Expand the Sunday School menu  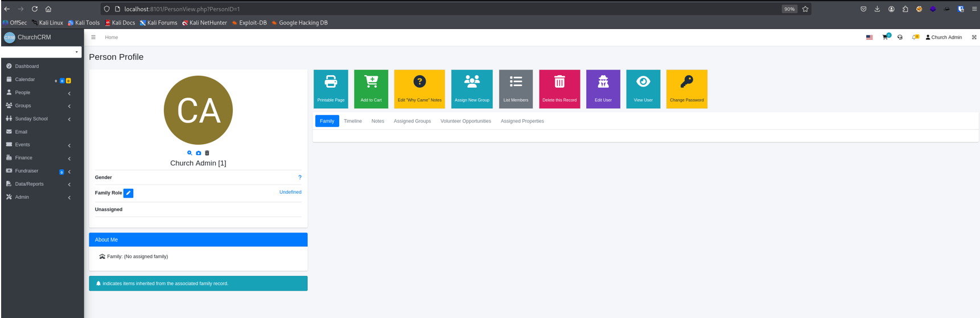click(42, 119)
